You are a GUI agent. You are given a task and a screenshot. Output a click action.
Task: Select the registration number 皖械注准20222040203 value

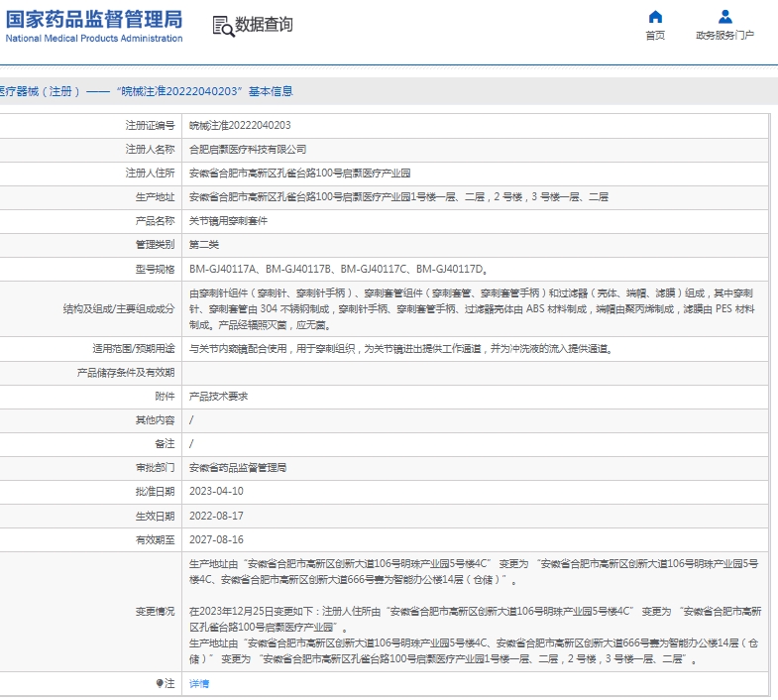(x=240, y=125)
